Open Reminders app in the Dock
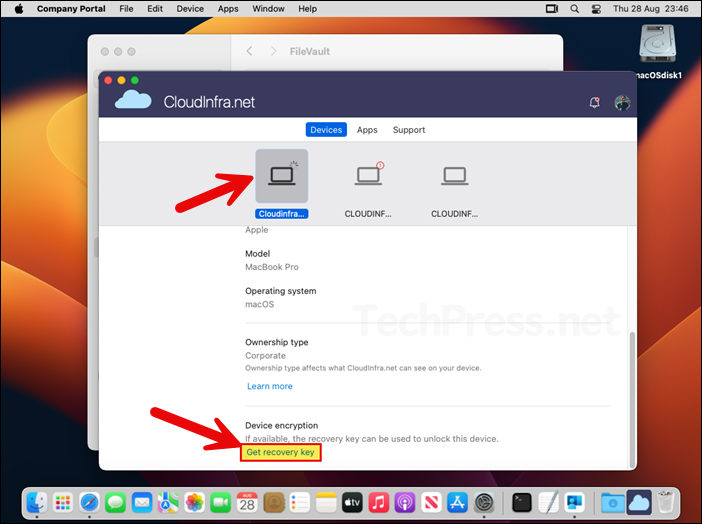702x524 pixels. [x=300, y=503]
